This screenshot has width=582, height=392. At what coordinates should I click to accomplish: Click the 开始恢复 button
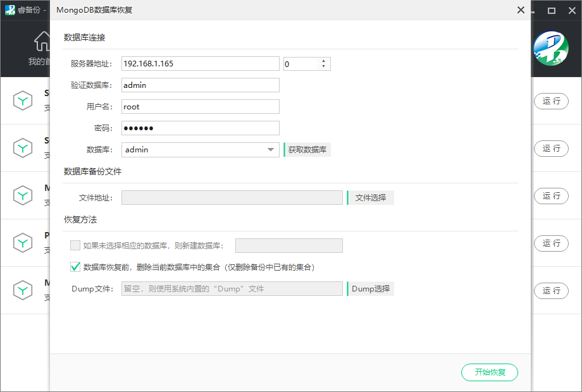click(x=490, y=372)
